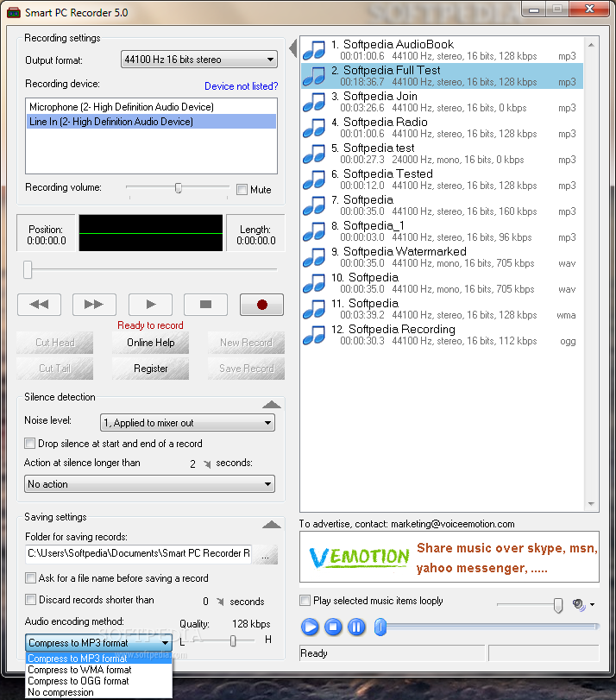Enable Play selected music items looply
Viewport: 616px width, 700px height.
click(x=305, y=601)
